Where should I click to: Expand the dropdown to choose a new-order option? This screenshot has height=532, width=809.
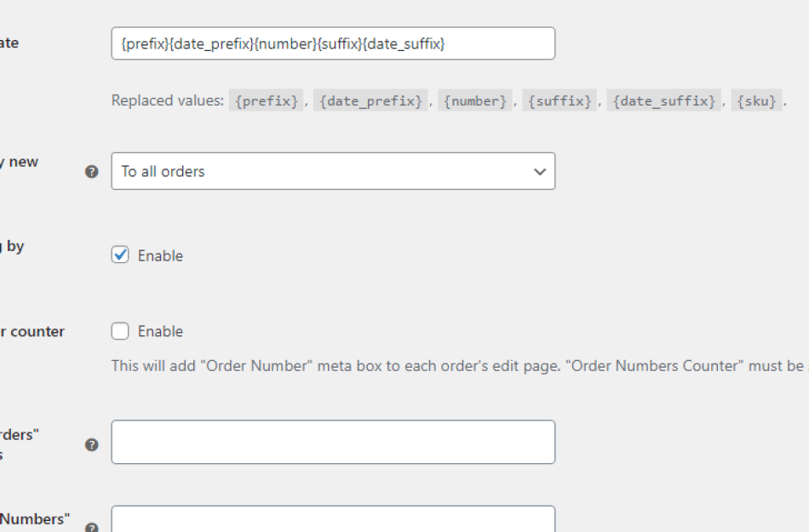[332, 170]
